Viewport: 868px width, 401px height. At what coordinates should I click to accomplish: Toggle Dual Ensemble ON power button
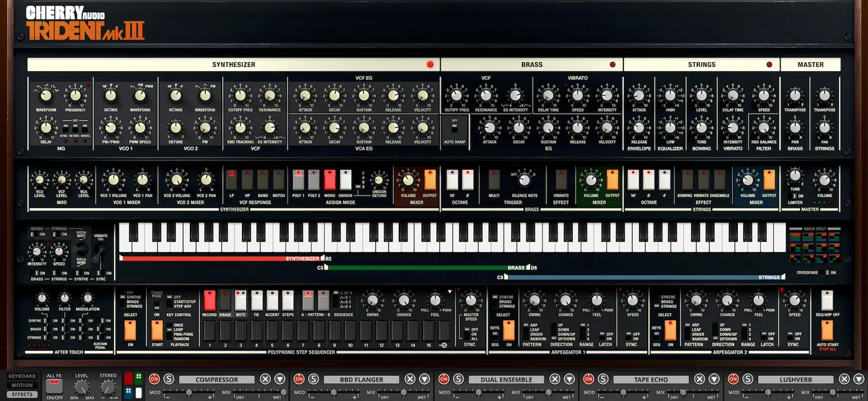443,379
